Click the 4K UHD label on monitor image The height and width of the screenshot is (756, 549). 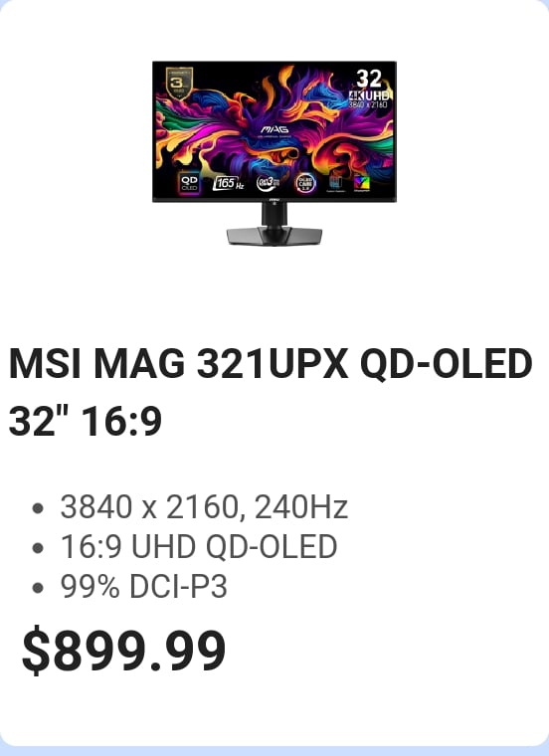[x=370, y=95]
